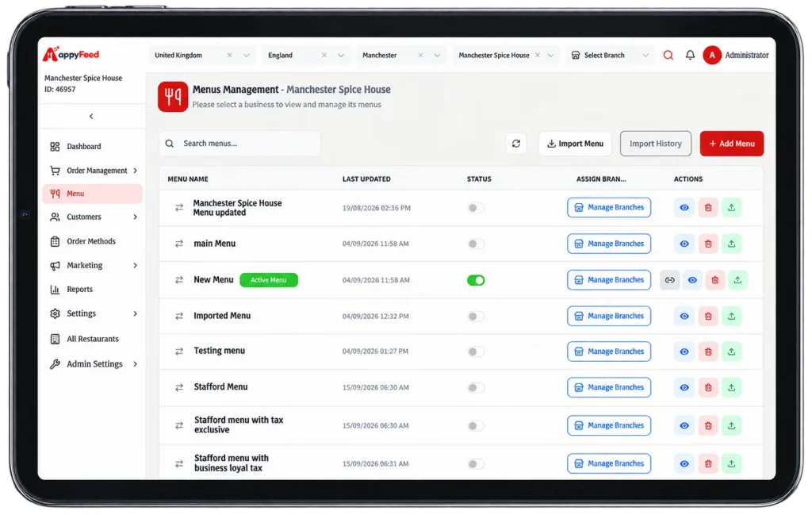The image size is (812, 515).
Task: Collapse the sidebar with the left chevron
Action: [x=91, y=117]
